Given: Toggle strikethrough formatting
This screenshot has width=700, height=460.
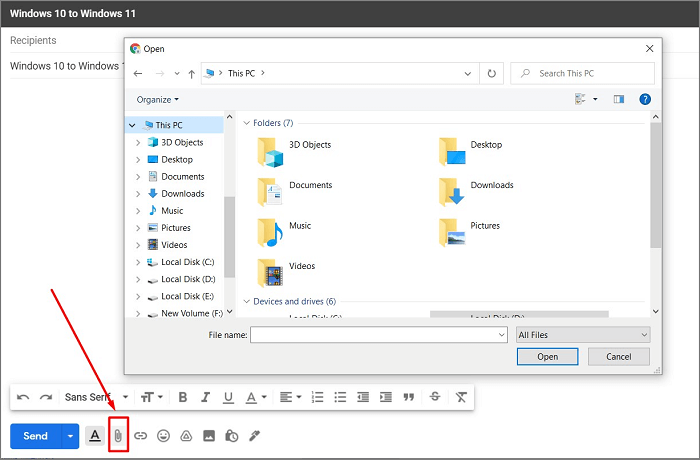Looking at the screenshot, I should click(434, 397).
